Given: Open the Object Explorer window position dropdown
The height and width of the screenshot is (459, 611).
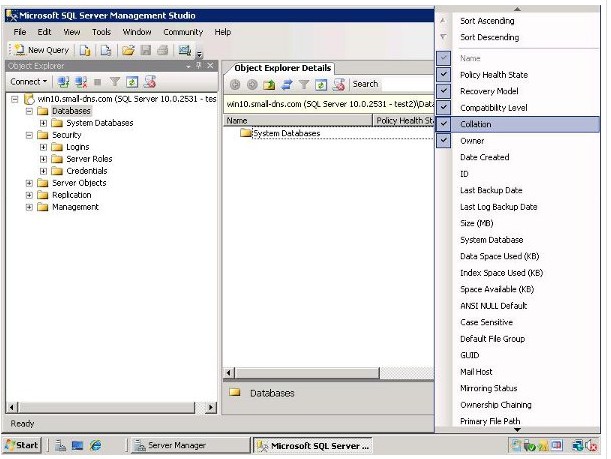Looking at the screenshot, I should click(x=189, y=66).
